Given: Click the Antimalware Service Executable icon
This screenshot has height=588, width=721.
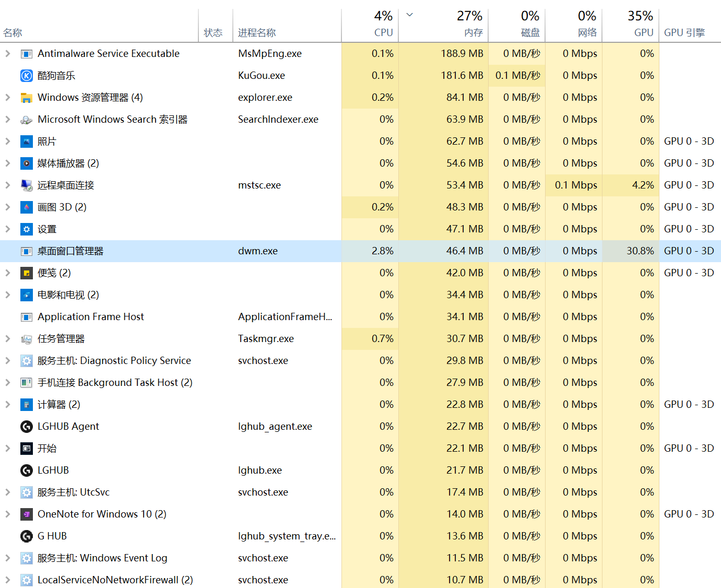Looking at the screenshot, I should [x=26, y=54].
